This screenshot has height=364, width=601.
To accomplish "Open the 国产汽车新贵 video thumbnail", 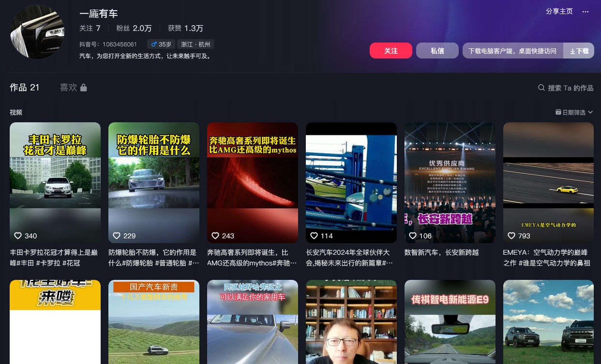I will pyautogui.click(x=154, y=322).
